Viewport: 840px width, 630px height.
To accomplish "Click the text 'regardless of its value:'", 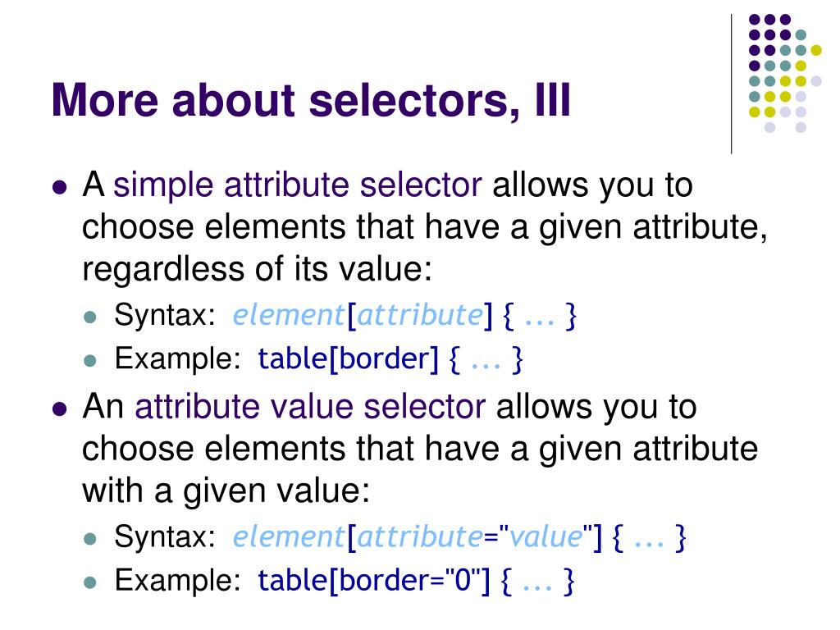I will pyautogui.click(x=257, y=269).
